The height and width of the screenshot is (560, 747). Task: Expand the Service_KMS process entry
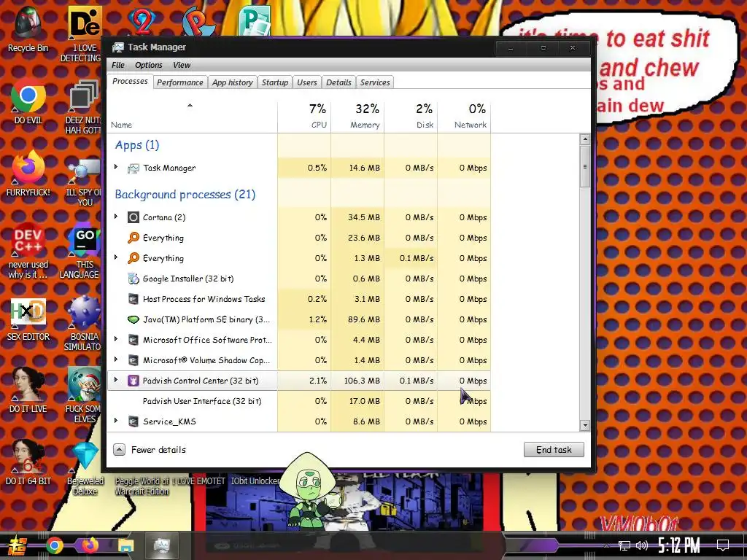coord(116,421)
